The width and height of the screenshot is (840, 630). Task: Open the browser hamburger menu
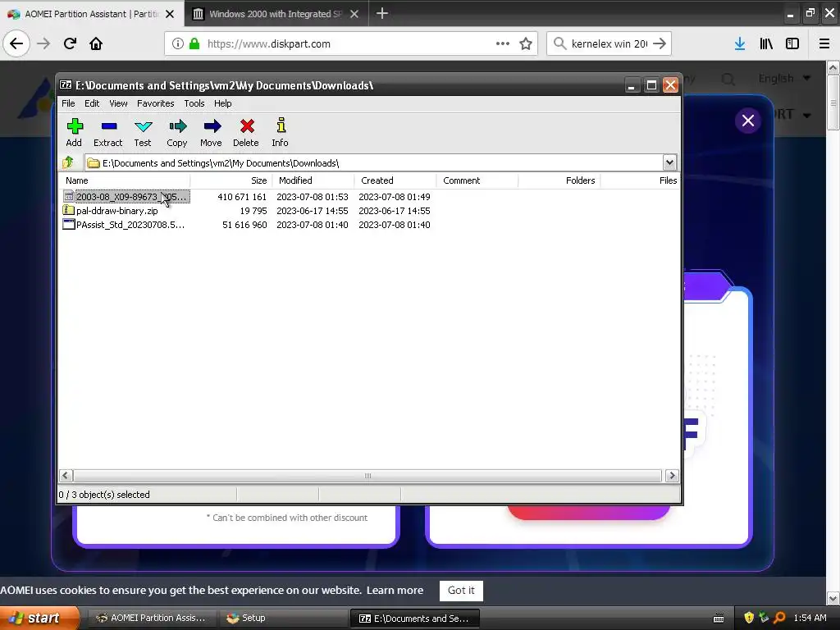pos(824,43)
